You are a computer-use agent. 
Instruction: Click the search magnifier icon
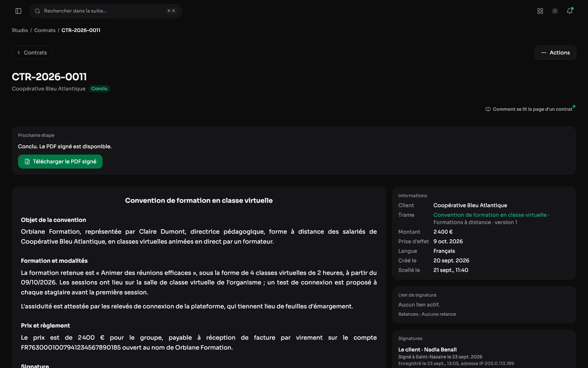coord(37,11)
